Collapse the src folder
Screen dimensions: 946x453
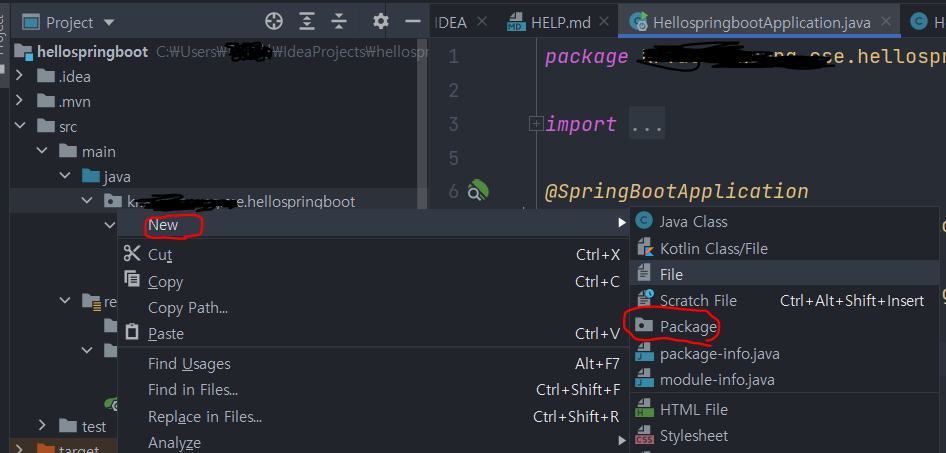click(19, 127)
